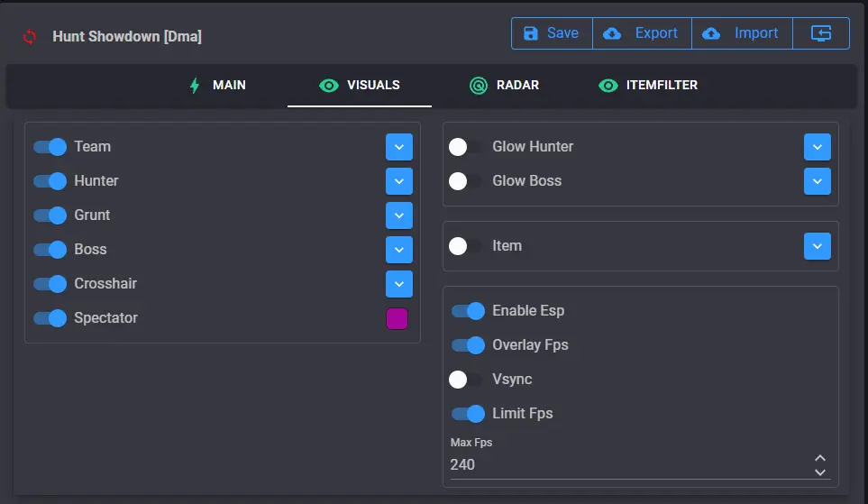Open the Radar tab
This screenshot has width=868, height=504.
click(504, 86)
